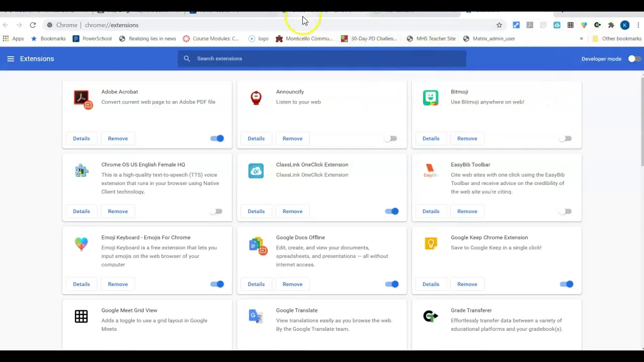644x362 pixels.
Task: Open the Course Modules bookmark
Action: (211, 39)
